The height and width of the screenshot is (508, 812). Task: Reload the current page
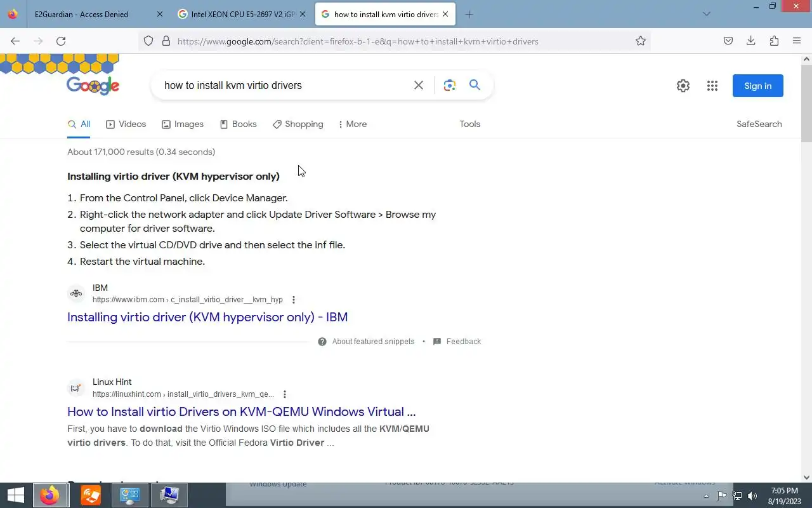(61, 41)
